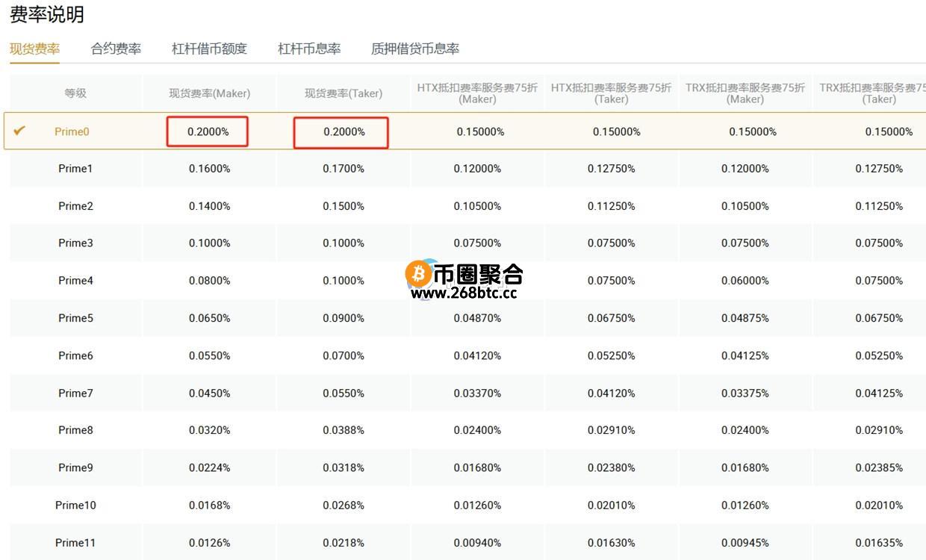Click Prime7 Maker fee 0.0450%
This screenshot has width=926, height=560.
pyautogui.click(x=209, y=393)
